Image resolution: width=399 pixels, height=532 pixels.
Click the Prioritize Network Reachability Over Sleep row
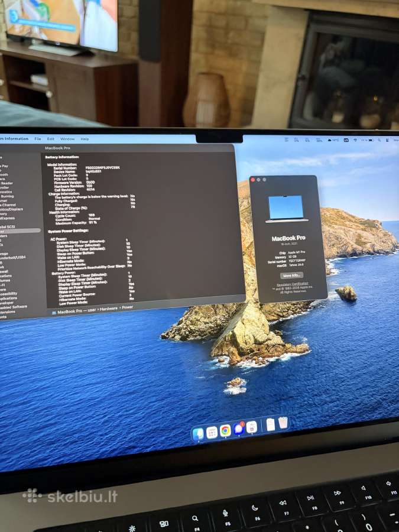[x=95, y=267]
